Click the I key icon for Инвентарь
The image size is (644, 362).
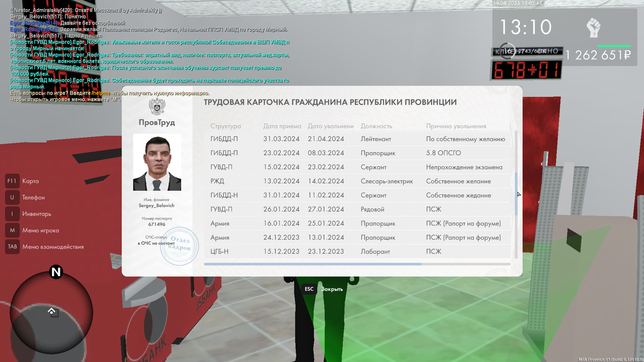(x=12, y=214)
